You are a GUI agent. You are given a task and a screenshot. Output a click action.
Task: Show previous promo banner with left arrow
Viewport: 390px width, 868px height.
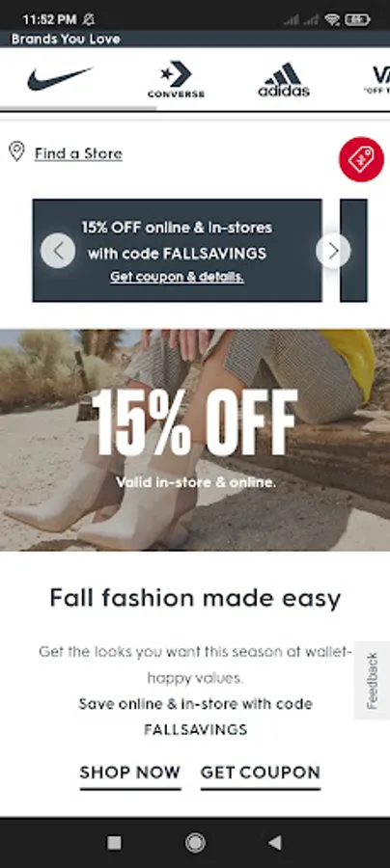58,251
